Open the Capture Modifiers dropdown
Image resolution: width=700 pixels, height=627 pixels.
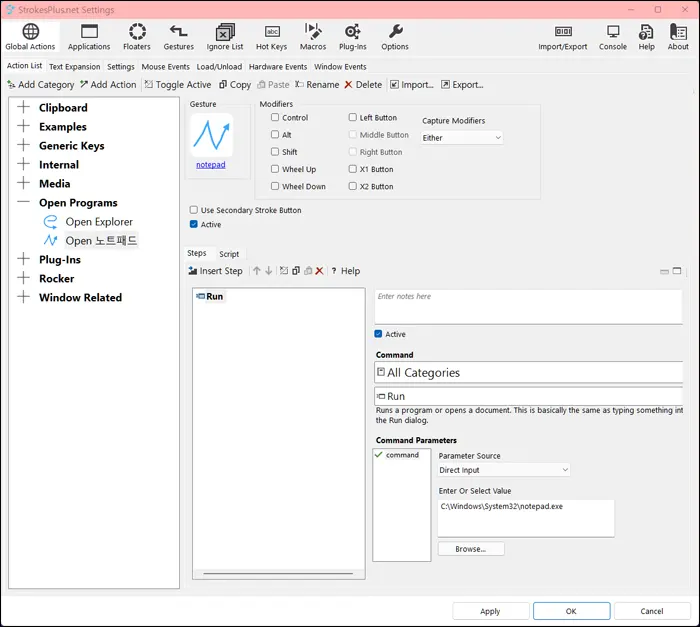coord(462,138)
